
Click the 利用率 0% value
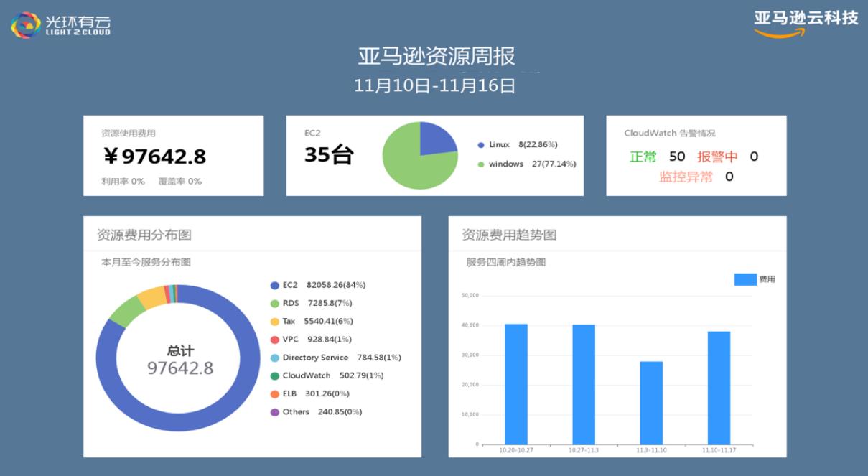(x=123, y=182)
